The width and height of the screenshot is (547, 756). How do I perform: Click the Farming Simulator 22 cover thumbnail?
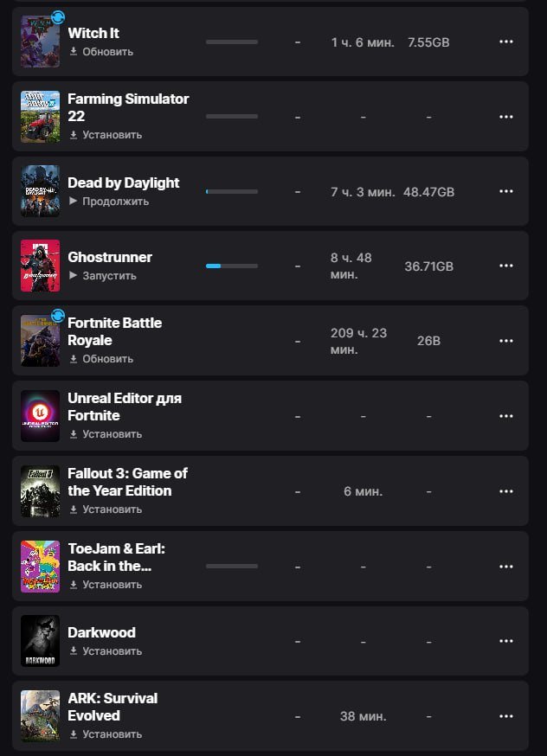point(40,116)
